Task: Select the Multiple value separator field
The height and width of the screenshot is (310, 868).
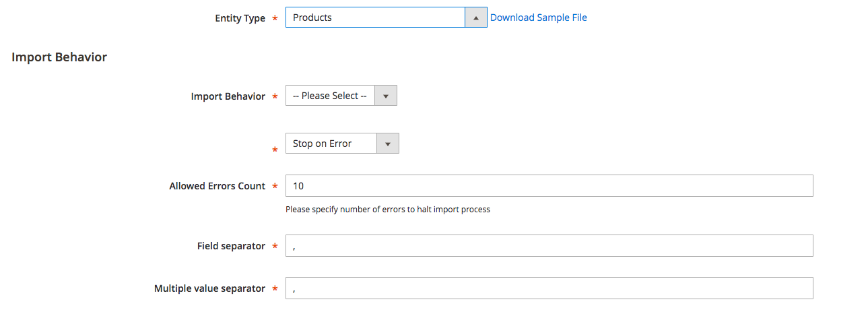Action: (x=549, y=288)
